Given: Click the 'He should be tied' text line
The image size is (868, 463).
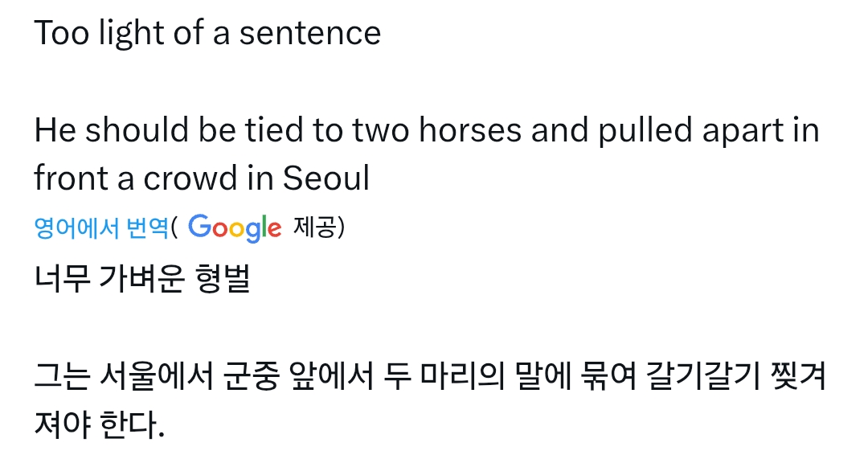Looking at the screenshot, I should click(427, 130).
